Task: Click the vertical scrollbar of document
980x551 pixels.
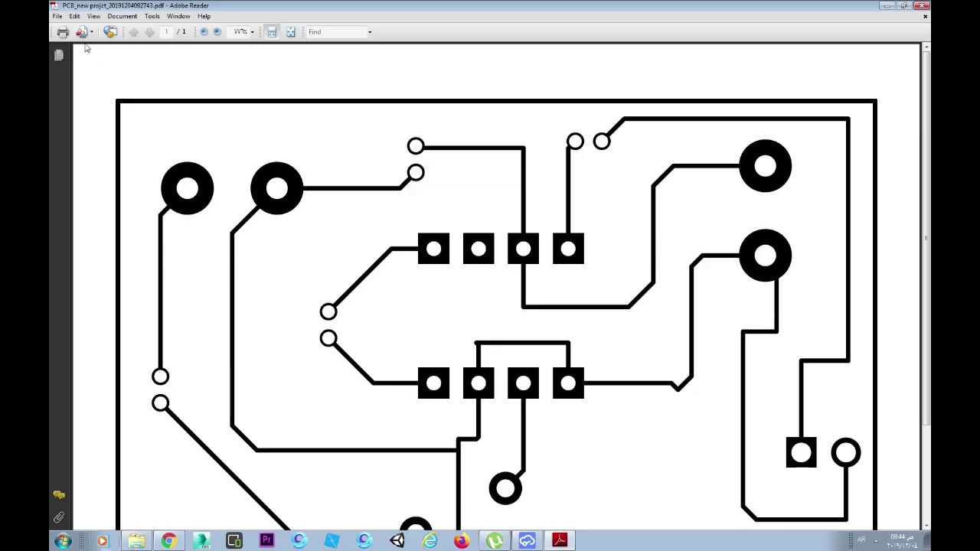Action: pyautogui.click(x=926, y=286)
